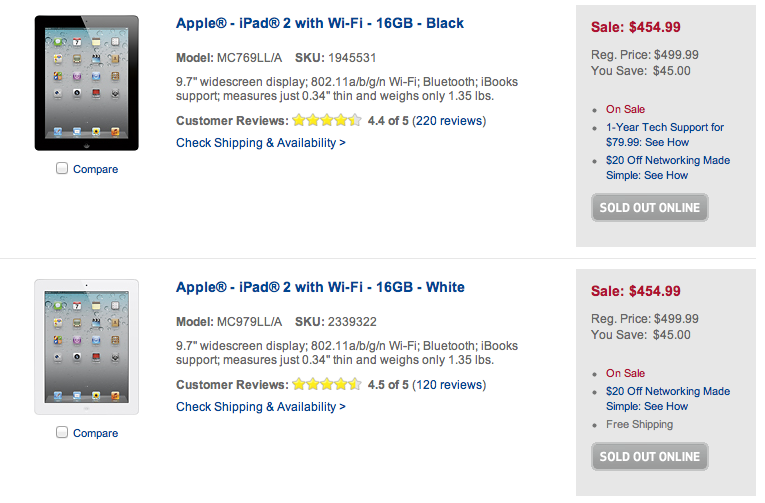The height and width of the screenshot is (503, 765).
Task: Open iPad 2 16GB Black product title
Action: click(320, 23)
